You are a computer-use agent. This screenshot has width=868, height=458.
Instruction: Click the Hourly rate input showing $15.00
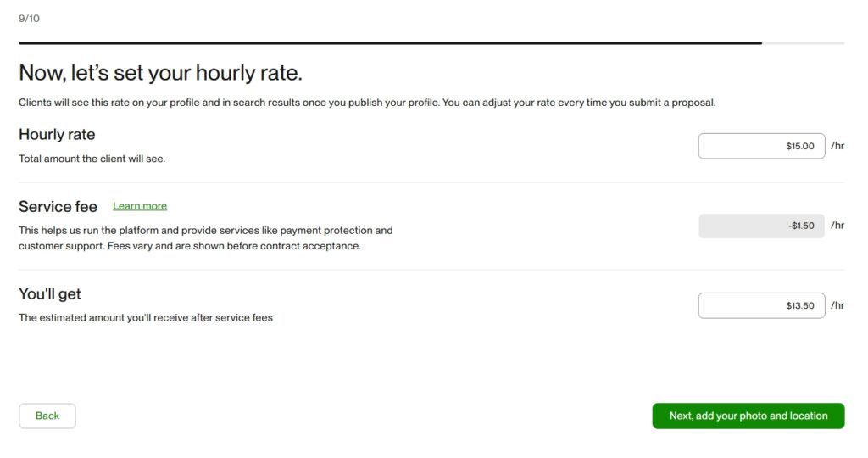tap(761, 146)
